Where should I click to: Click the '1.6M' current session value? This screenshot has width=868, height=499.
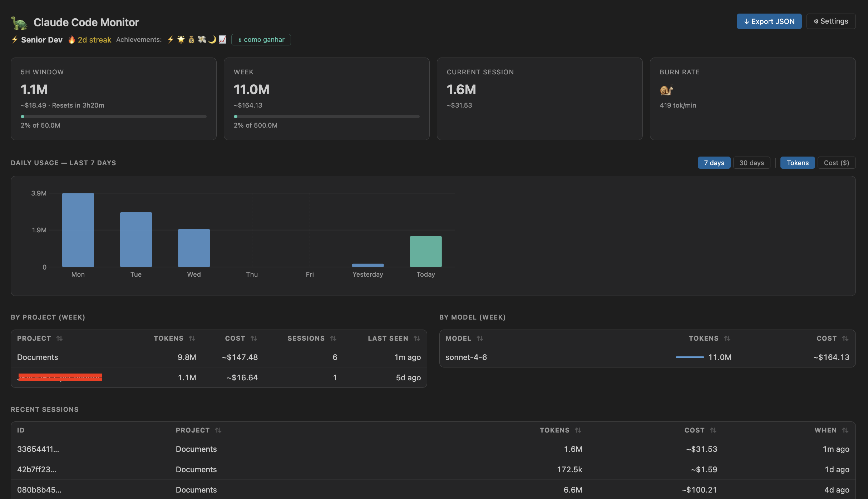point(461,89)
